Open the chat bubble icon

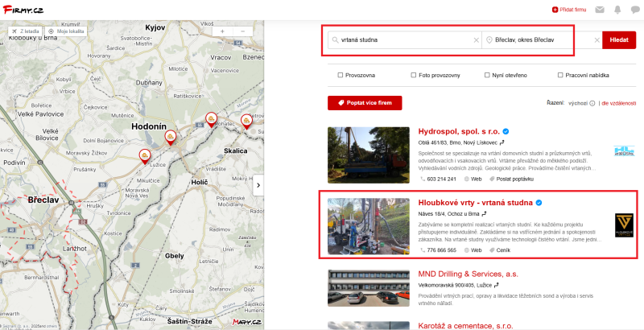[635, 10]
